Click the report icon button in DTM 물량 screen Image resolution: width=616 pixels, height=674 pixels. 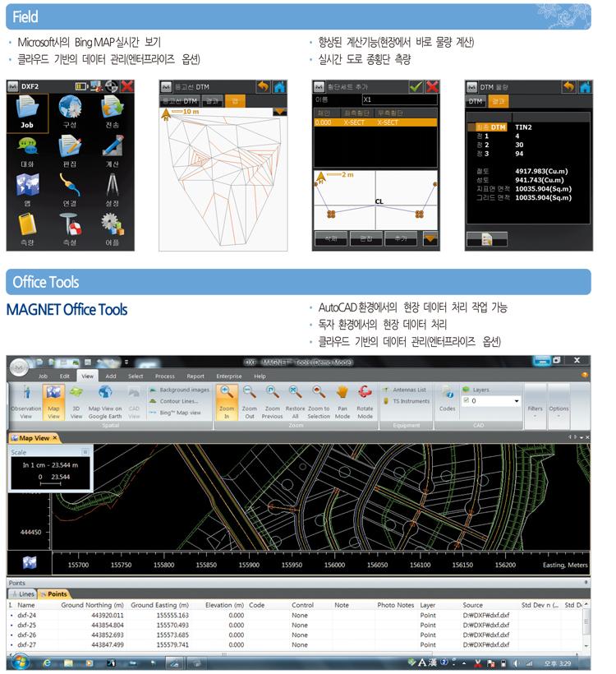487,239
